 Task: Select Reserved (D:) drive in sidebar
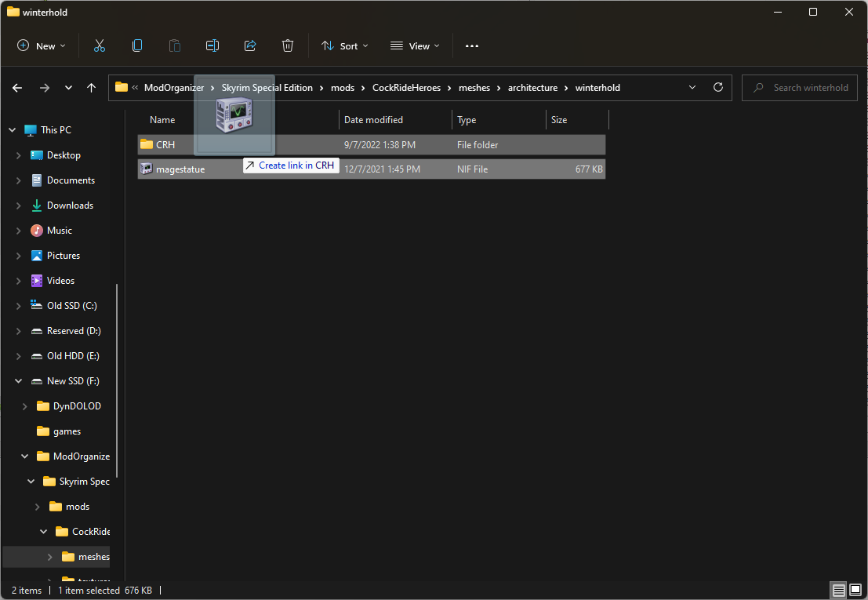[73, 331]
